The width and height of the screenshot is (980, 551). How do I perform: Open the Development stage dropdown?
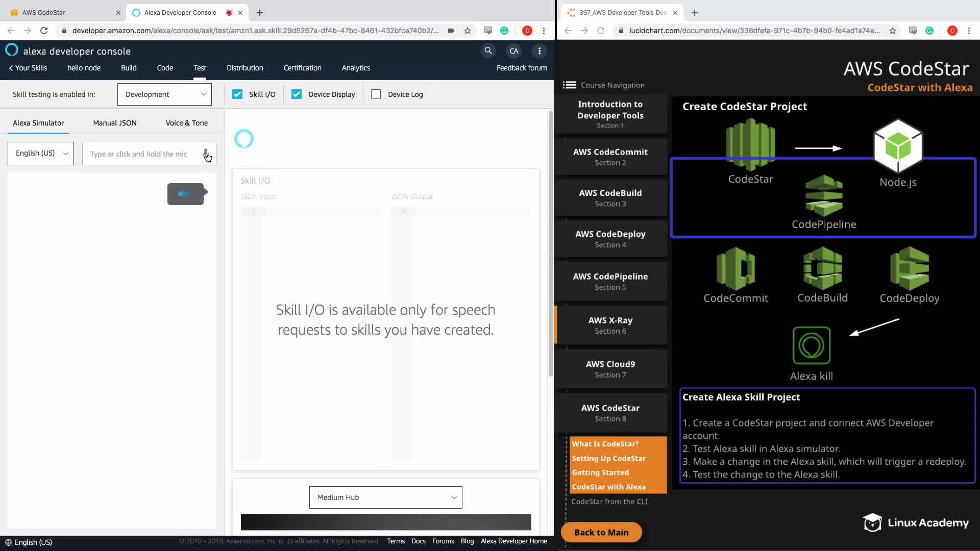(x=164, y=94)
